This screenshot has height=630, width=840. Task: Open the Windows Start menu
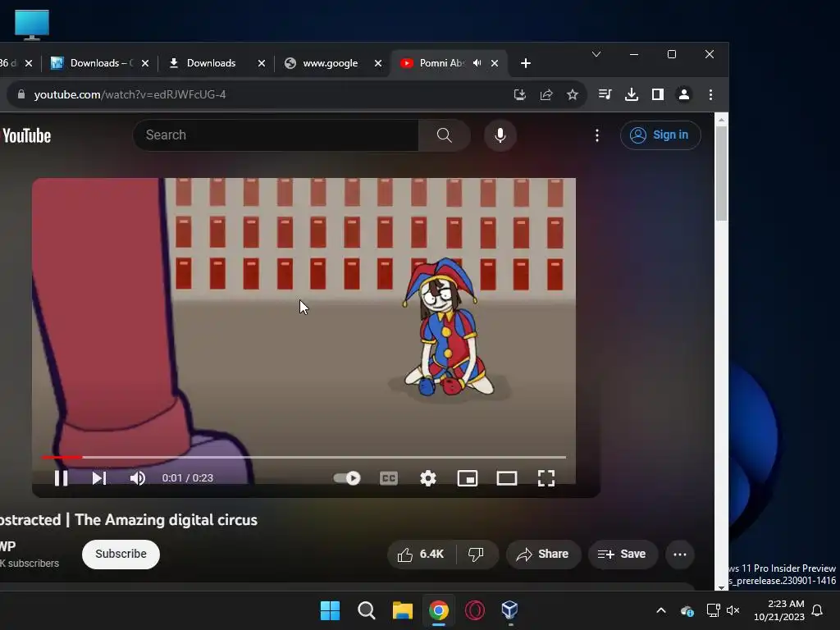point(330,610)
